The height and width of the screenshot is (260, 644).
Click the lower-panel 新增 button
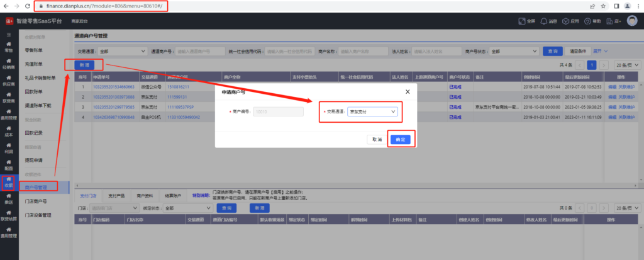(x=260, y=208)
